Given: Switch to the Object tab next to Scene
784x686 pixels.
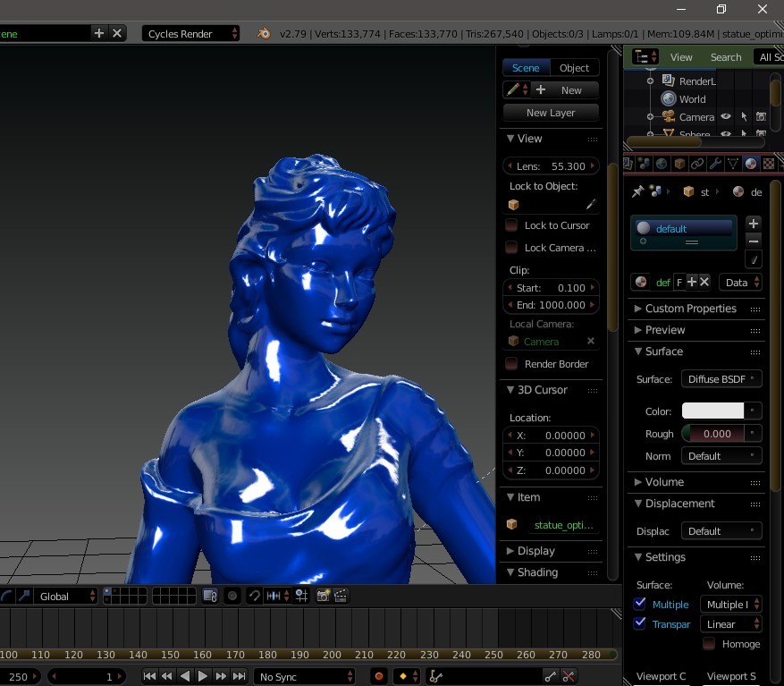Looking at the screenshot, I should [574, 67].
